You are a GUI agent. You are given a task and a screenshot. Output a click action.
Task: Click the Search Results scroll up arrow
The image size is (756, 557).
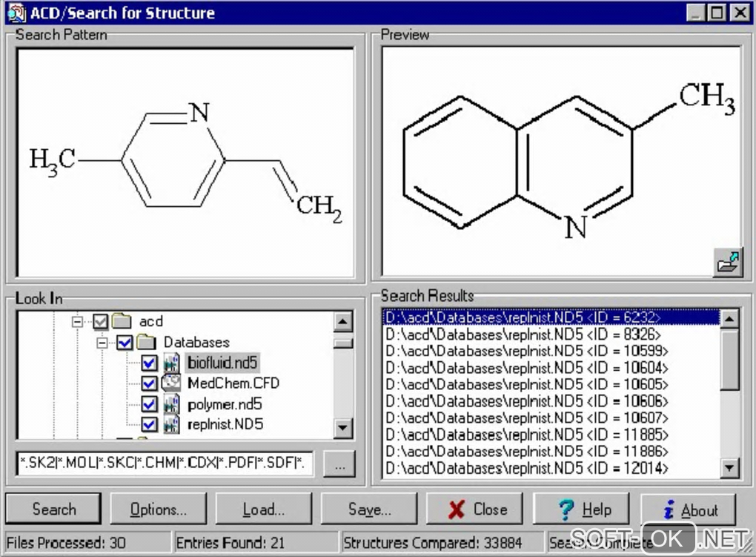point(729,319)
